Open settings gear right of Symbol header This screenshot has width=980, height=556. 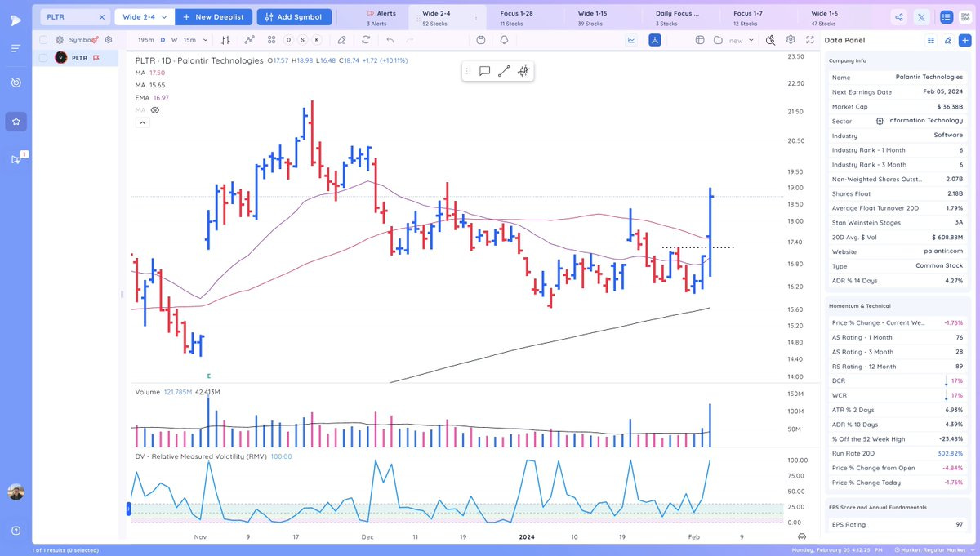(x=108, y=39)
